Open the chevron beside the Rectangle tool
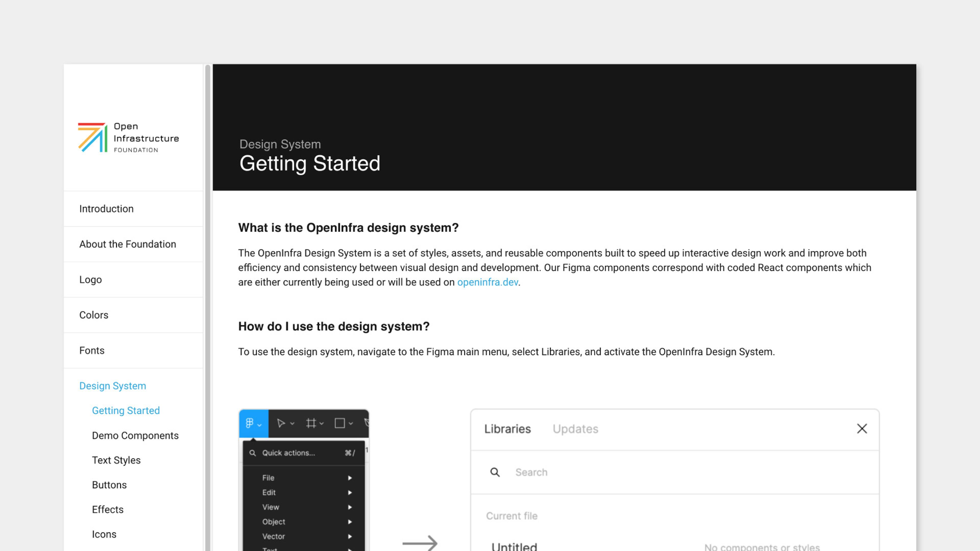Viewport: 980px width, 551px height. coord(351,424)
